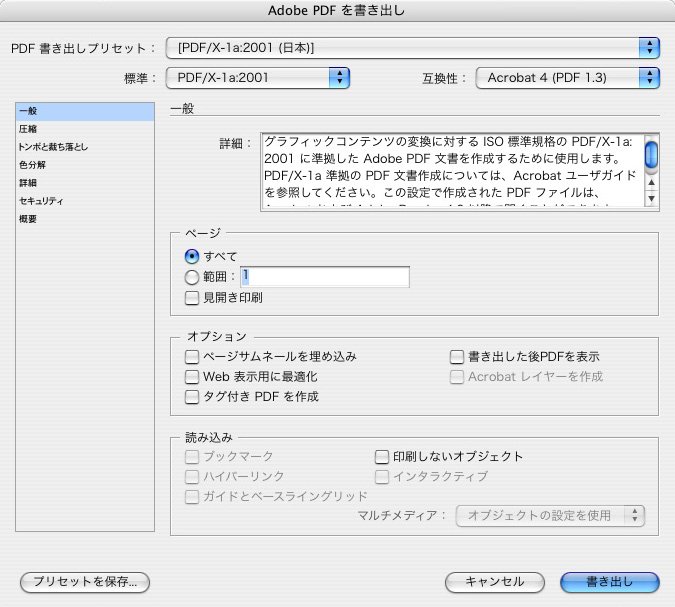The height and width of the screenshot is (607, 675).
Task: Toggle the 見開き印刷 checkbox
Action: (x=192, y=298)
